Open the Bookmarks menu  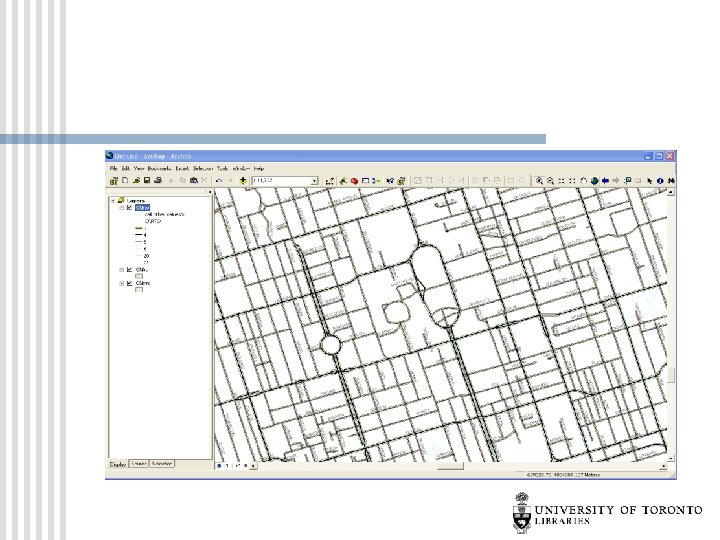pyautogui.click(x=159, y=169)
